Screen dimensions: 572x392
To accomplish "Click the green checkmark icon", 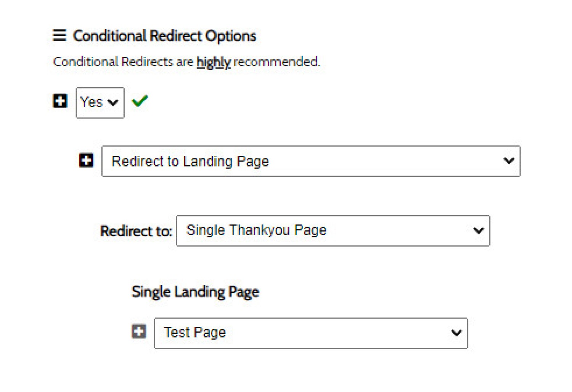I will point(140,101).
